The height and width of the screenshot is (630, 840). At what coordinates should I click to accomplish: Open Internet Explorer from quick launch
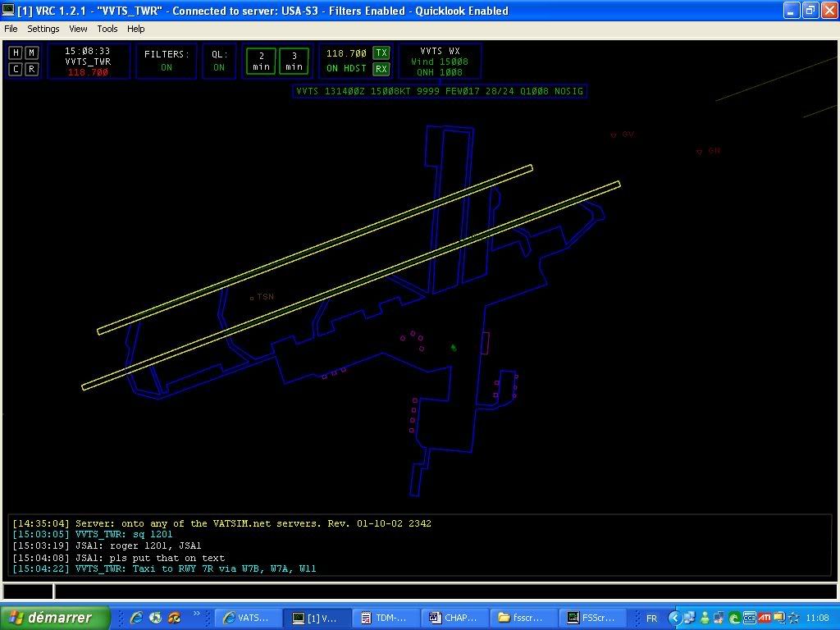136,618
